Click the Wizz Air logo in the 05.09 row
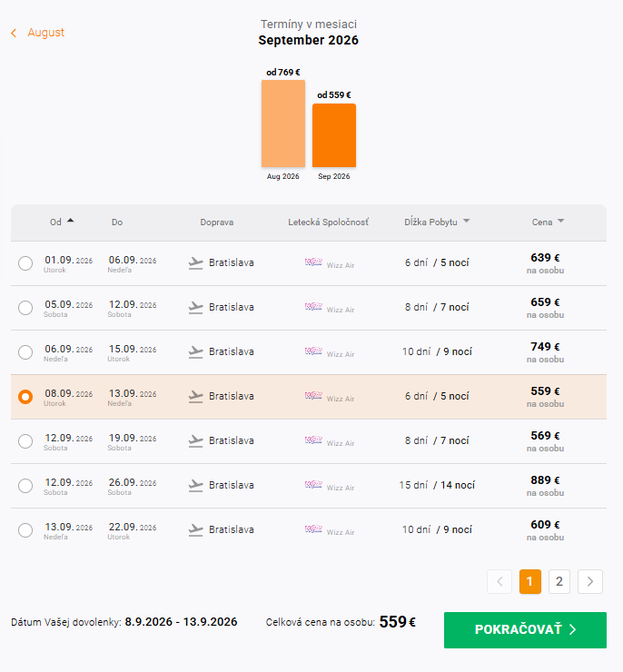 313,307
